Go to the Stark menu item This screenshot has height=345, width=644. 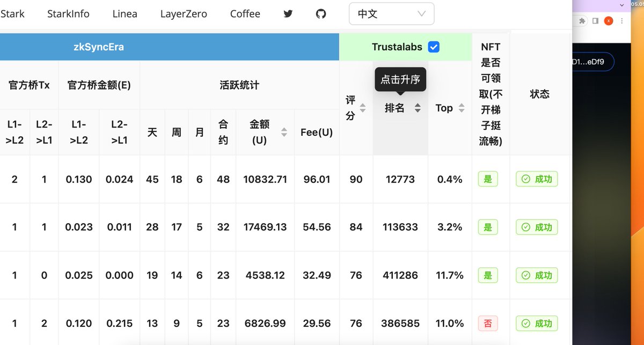pos(12,14)
